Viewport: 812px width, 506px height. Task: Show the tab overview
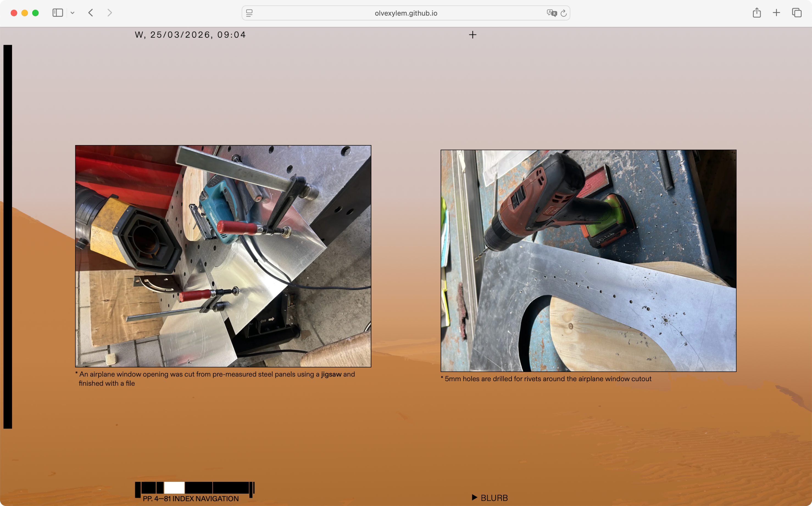point(797,13)
